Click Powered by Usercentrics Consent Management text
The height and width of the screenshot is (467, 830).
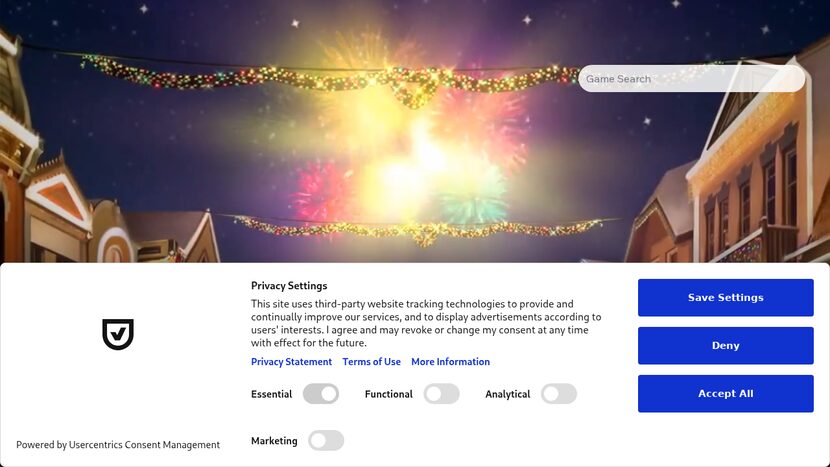(118, 445)
